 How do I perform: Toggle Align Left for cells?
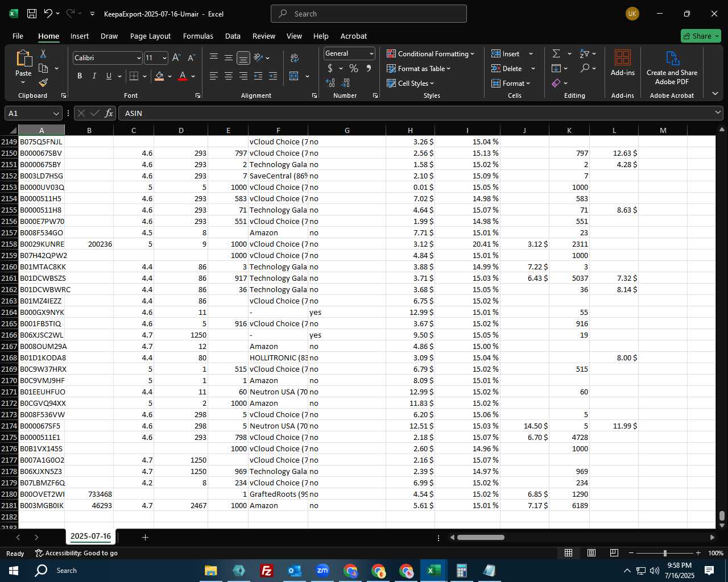click(x=214, y=76)
